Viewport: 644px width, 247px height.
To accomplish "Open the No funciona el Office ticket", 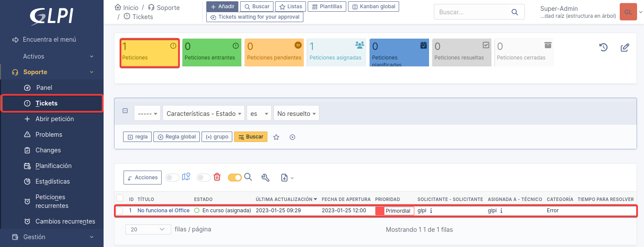I will 163,211.
